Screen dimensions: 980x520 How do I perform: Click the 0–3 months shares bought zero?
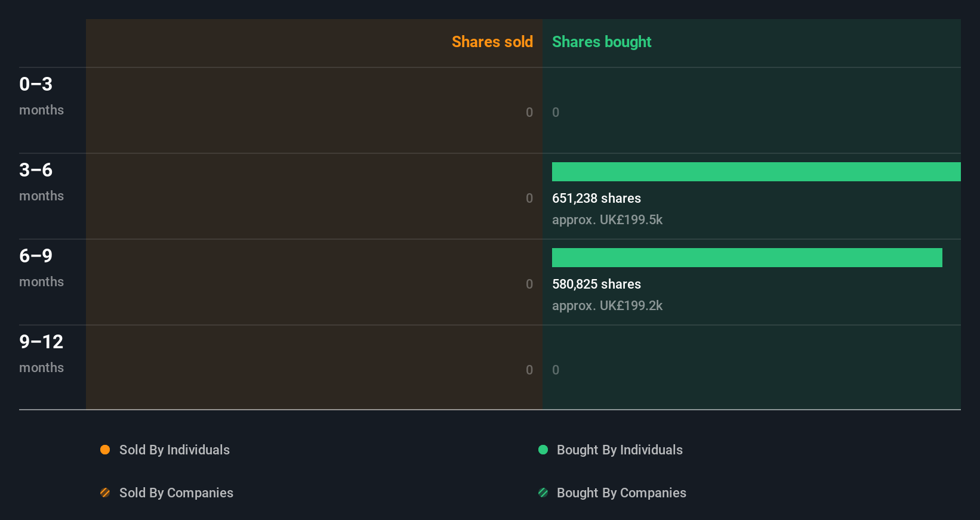556,112
